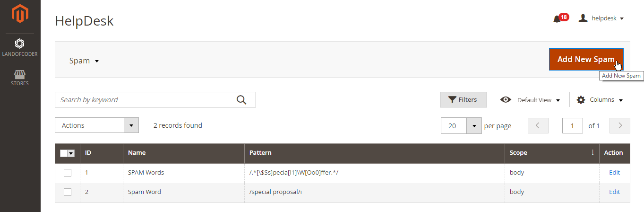Open the per page count dropdown
Image resolution: width=644 pixels, height=212 pixels.
pyautogui.click(x=474, y=126)
